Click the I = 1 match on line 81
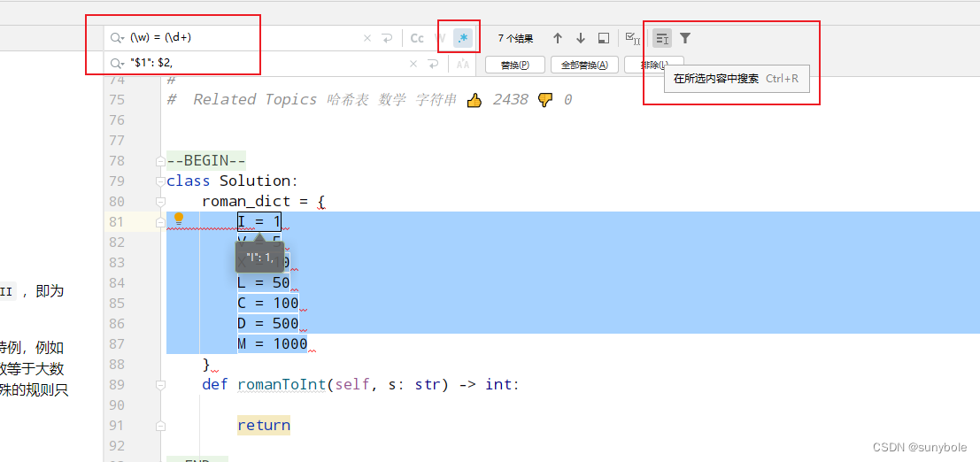 (259, 221)
